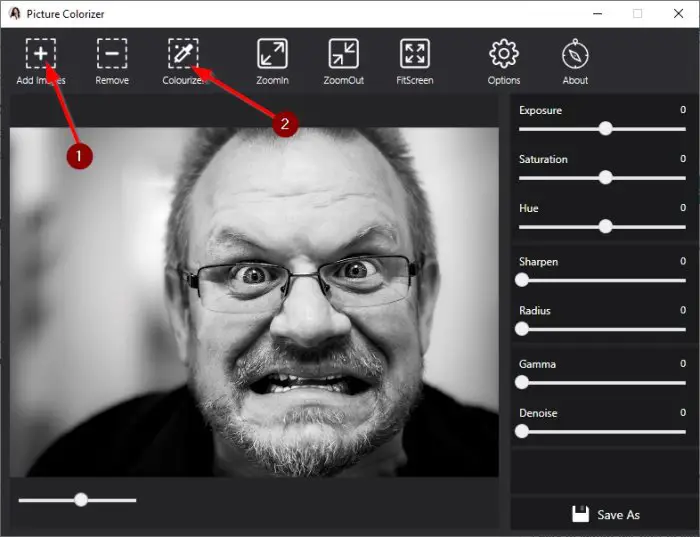Click the Radius slider handle
Screen dimensions: 700x537
click(x=521, y=329)
